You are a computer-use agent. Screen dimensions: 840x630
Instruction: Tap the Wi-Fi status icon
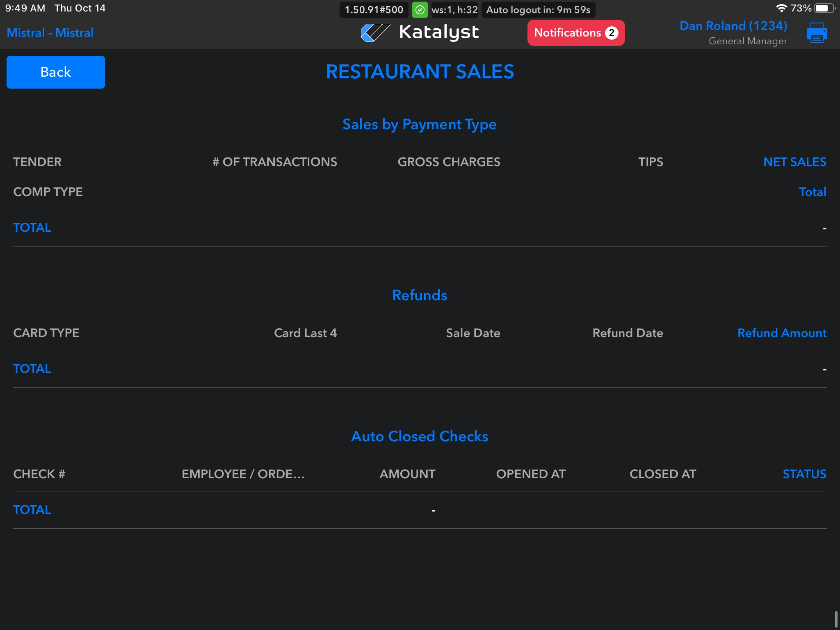coord(781,8)
